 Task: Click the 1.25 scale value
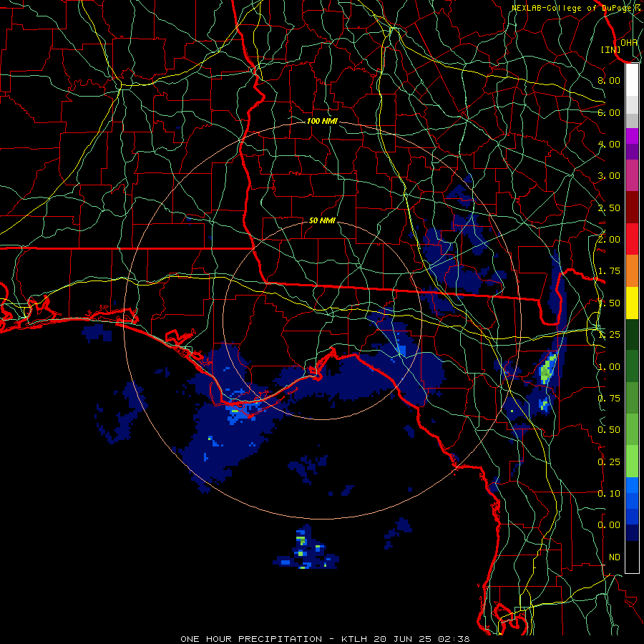point(609,335)
